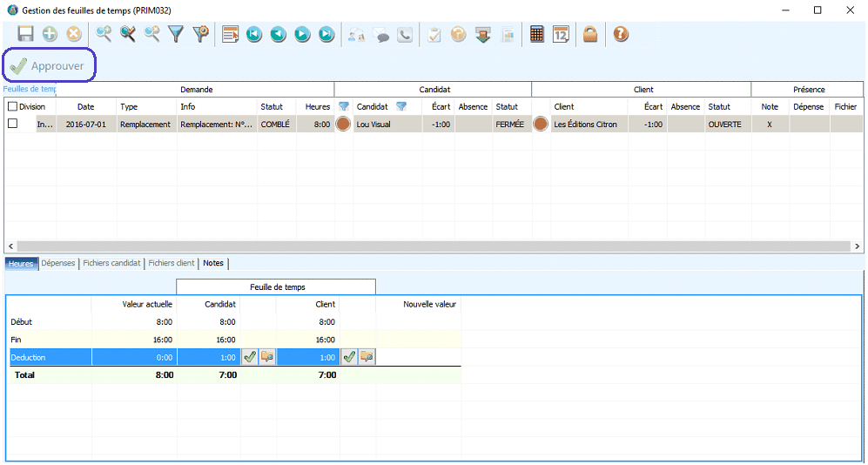Click the brown status circle beside Lou Visual

(x=344, y=125)
